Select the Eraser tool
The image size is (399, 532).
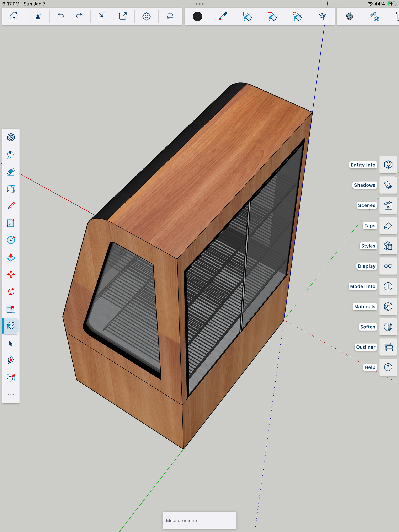[x=11, y=171]
